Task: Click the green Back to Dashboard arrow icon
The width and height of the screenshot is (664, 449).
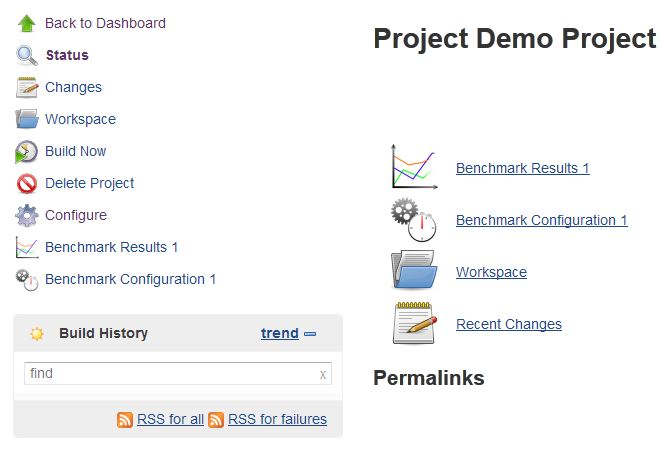Action: click(27, 23)
